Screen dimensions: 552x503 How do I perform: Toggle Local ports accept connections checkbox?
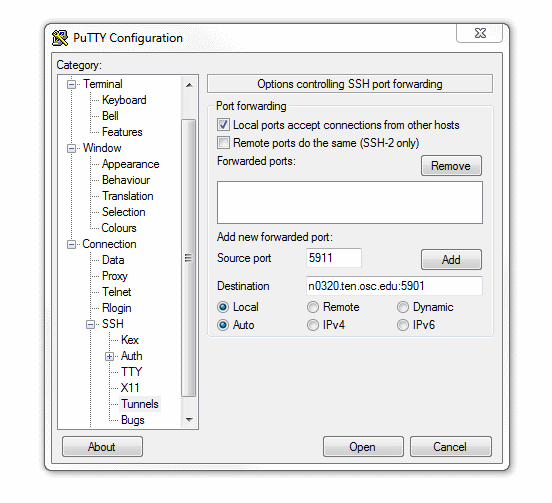pos(223,125)
